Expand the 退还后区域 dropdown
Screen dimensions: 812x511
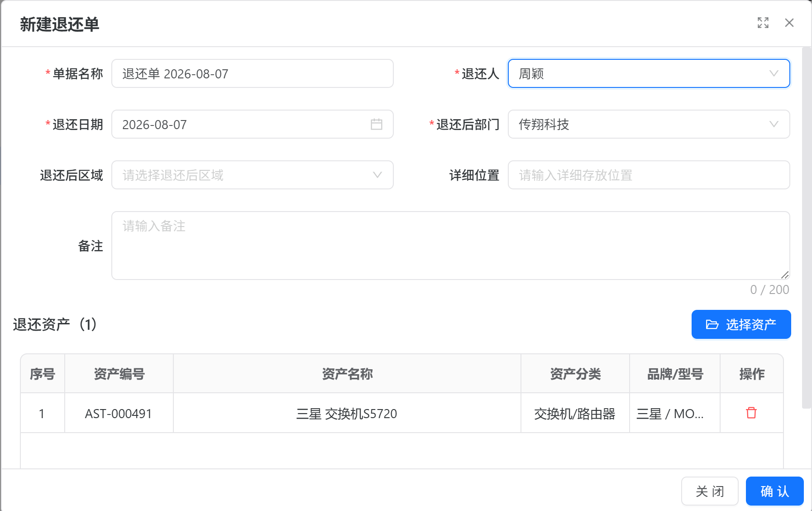pyautogui.click(x=253, y=175)
